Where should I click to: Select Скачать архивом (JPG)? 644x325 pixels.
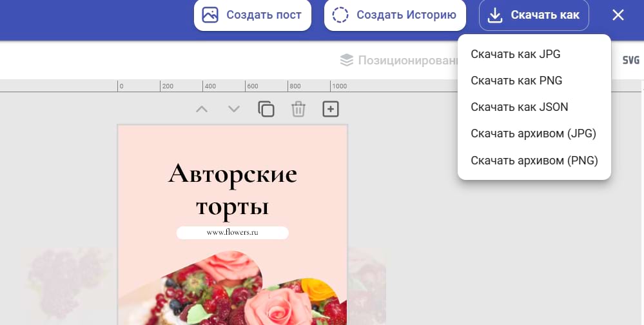(534, 133)
